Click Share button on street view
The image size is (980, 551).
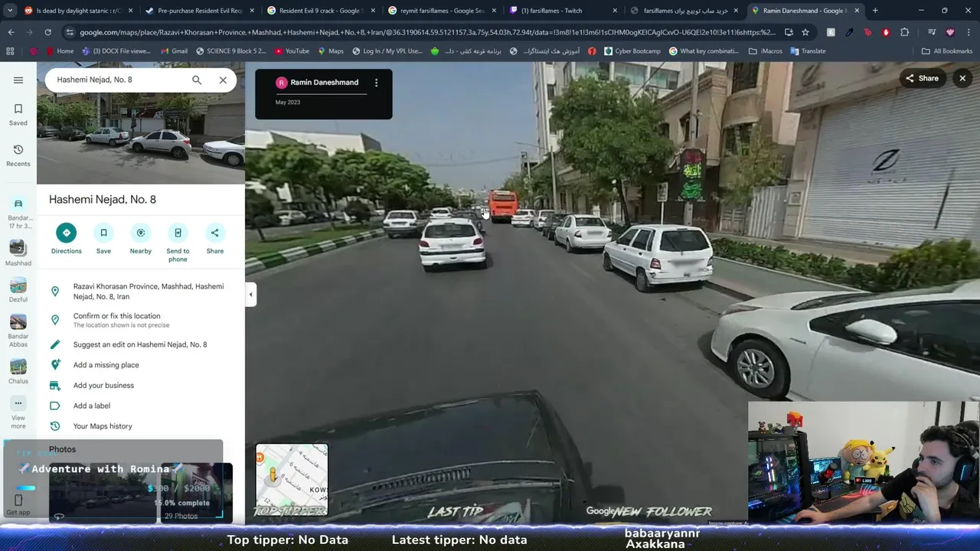(x=922, y=78)
